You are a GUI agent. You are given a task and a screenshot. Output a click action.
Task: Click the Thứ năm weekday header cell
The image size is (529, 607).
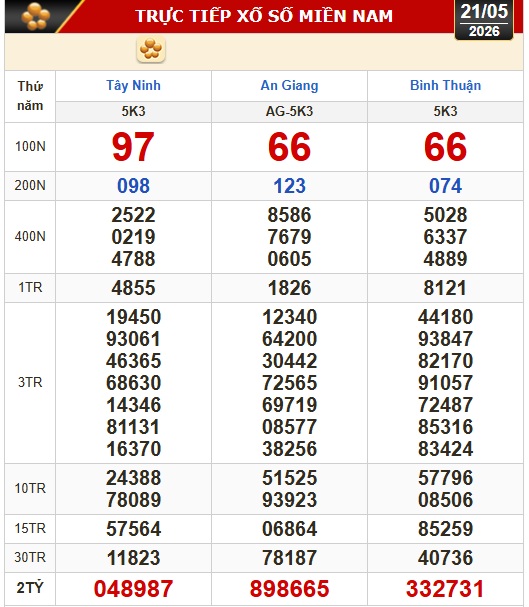(30, 96)
